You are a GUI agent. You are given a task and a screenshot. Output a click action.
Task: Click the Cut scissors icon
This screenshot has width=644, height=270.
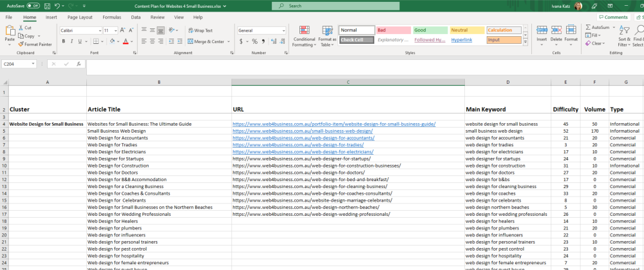pos(25,28)
